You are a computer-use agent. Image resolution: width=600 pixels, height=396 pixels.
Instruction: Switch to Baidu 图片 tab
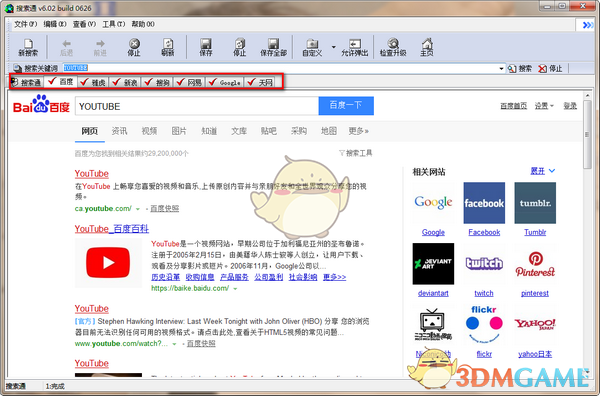(179, 131)
